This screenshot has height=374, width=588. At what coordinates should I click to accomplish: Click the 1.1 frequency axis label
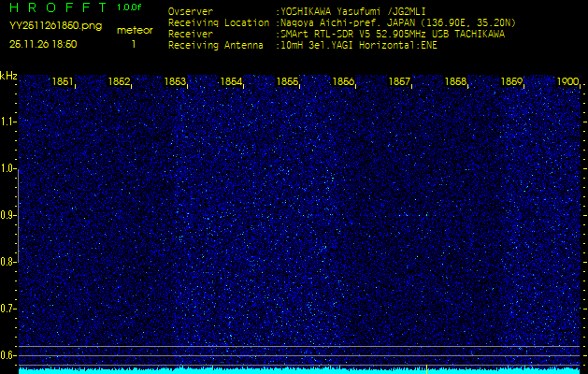click(x=8, y=122)
